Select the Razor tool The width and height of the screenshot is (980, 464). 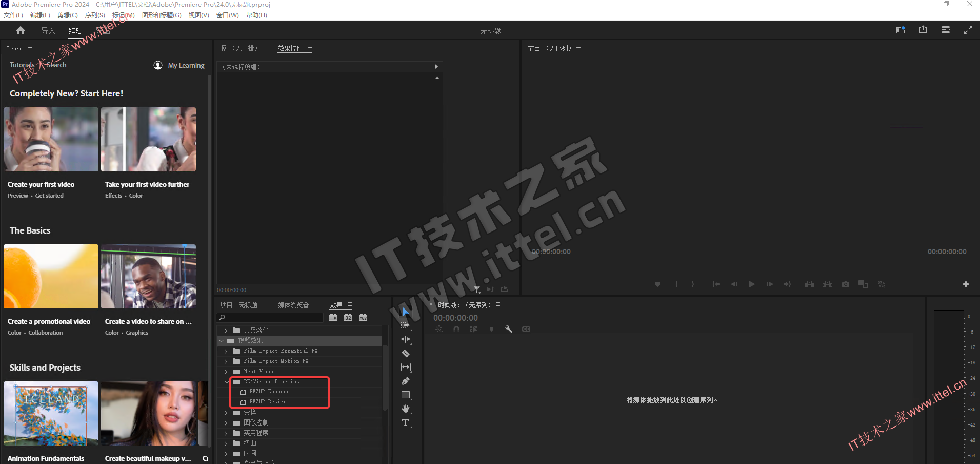coord(406,353)
